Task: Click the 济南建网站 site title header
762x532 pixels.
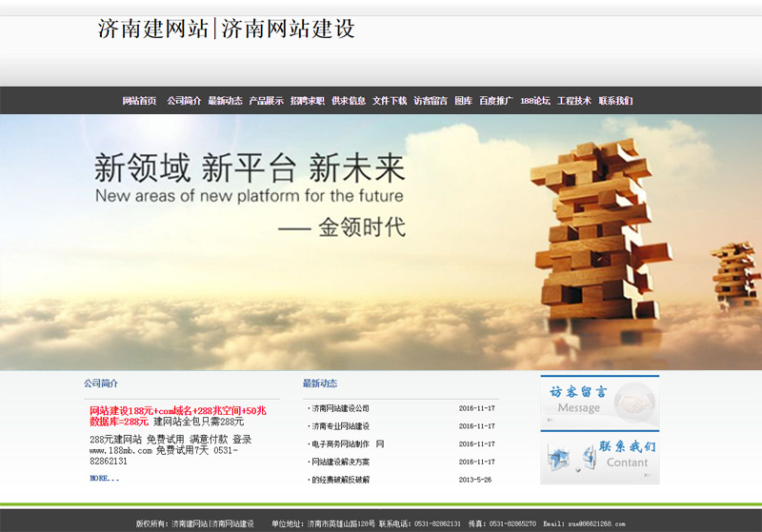Action: click(x=227, y=30)
